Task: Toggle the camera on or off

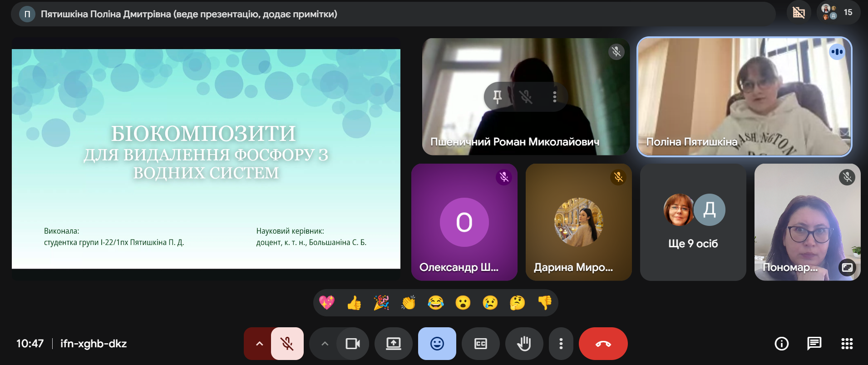Action: click(353, 344)
